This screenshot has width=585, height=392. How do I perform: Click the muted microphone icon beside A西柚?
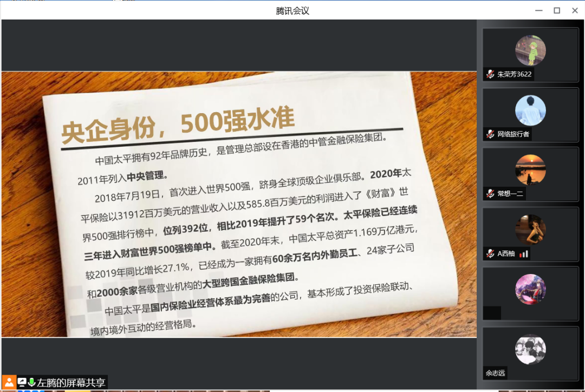click(490, 253)
